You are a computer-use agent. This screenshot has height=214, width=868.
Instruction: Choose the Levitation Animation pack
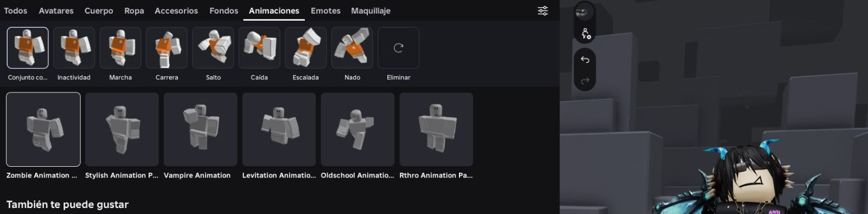(x=279, y=129)
